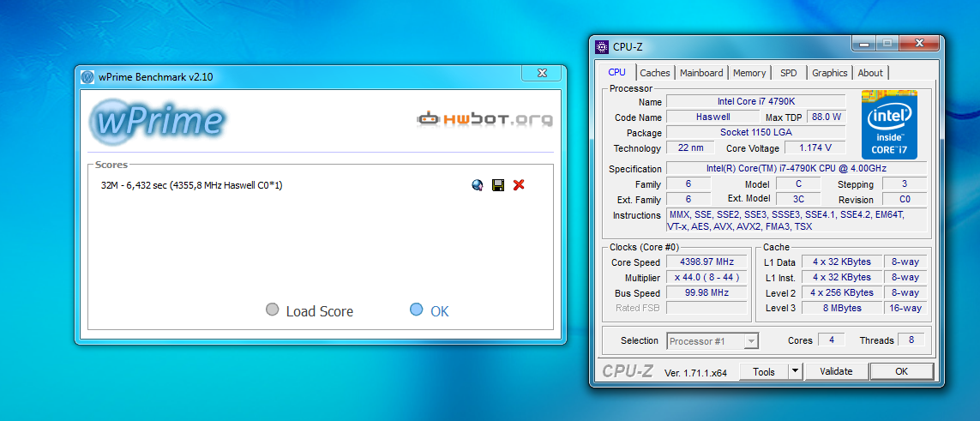The image size is (980, 421).
Task: Click the CPU-Z version 1.71.1.x64 text
Action: point(695,373)
